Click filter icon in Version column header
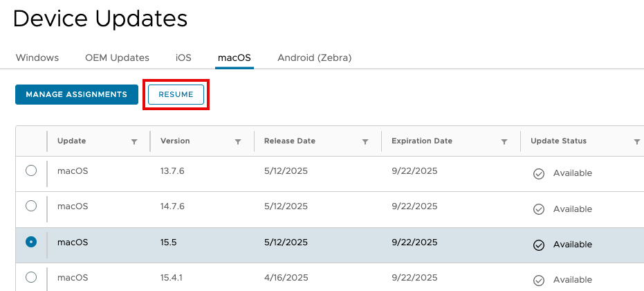This screenshot has height=291, width=644. pos(238,141)
